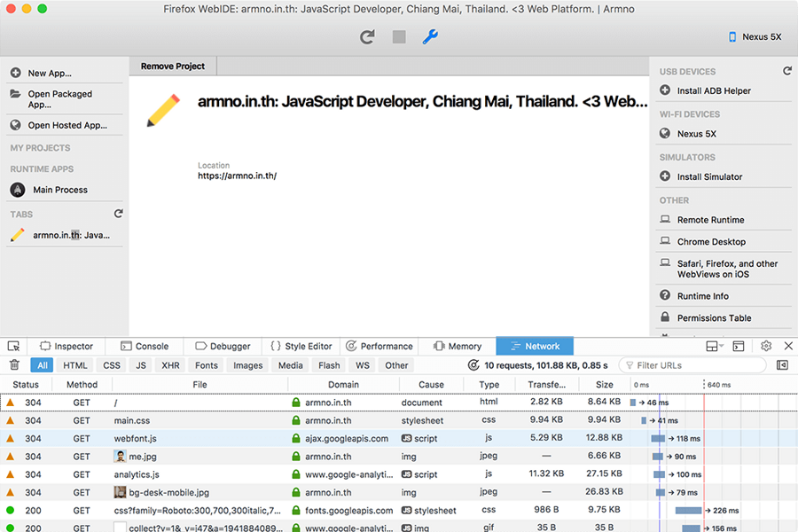Reload the project with the refresh icon
The image size is (798, 532).
click(x=367, y=36)
